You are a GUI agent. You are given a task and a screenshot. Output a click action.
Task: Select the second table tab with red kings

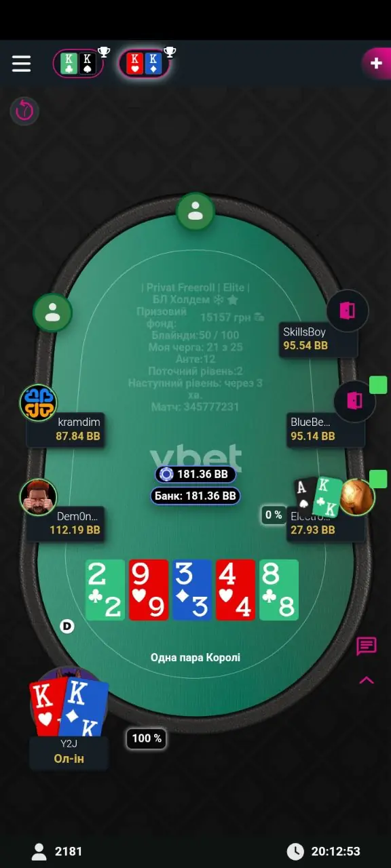coord(144,64)
